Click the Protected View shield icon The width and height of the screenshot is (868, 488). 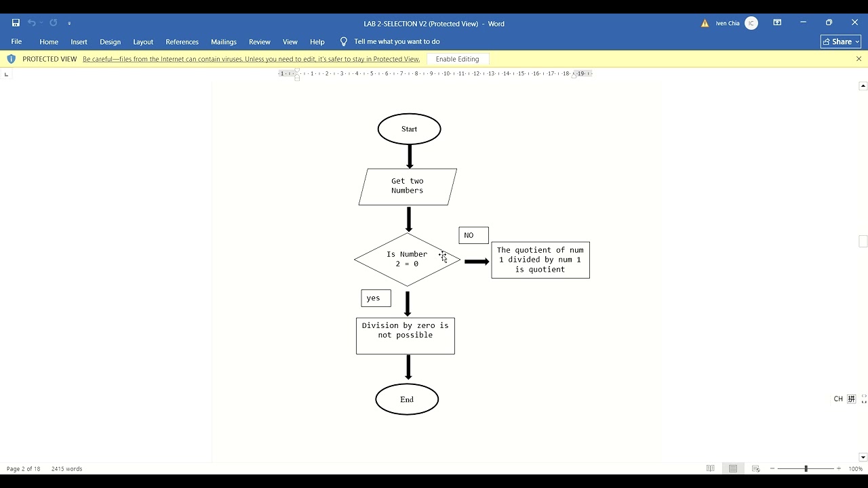pyautogui.click(x=11, y=59)
